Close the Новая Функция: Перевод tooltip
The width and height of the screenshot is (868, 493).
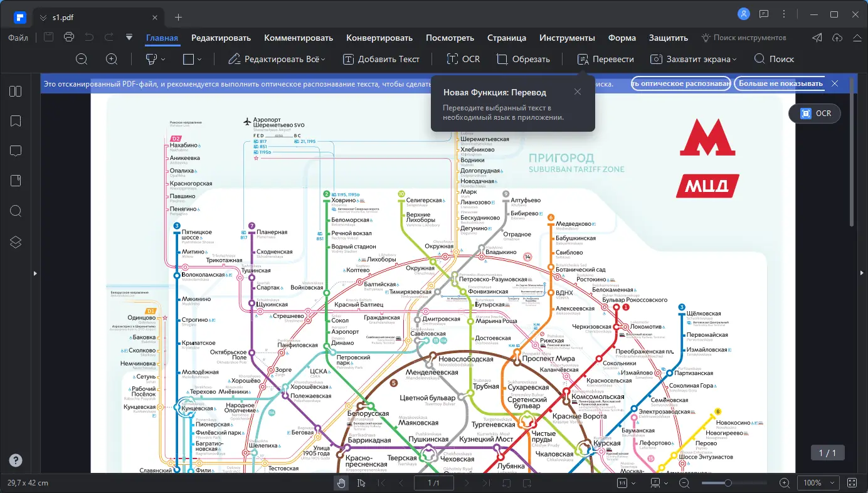click(x=578, y=92)
